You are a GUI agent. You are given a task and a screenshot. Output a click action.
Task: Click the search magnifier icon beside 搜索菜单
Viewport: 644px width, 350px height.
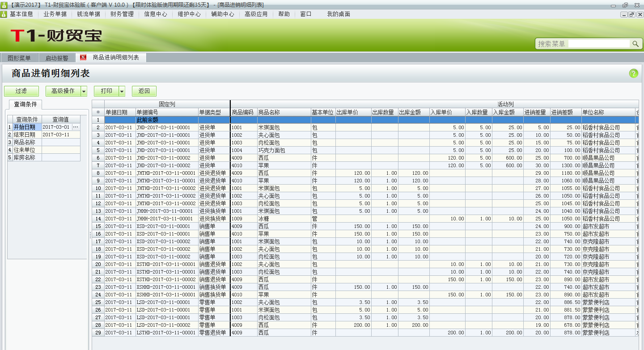[x=636, y=44]
